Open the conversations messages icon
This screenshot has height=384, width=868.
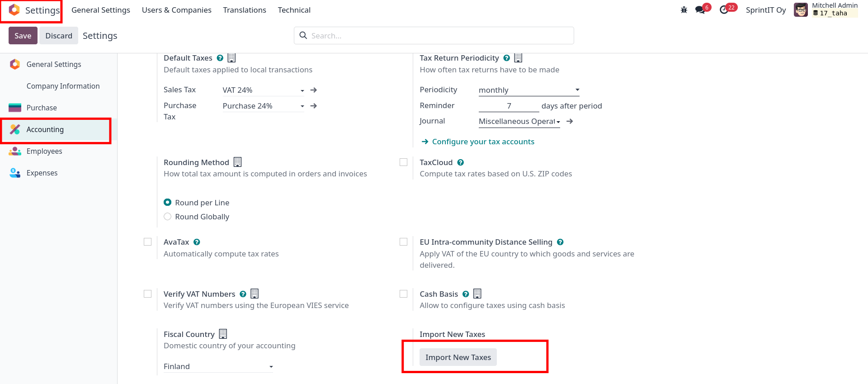700,10
